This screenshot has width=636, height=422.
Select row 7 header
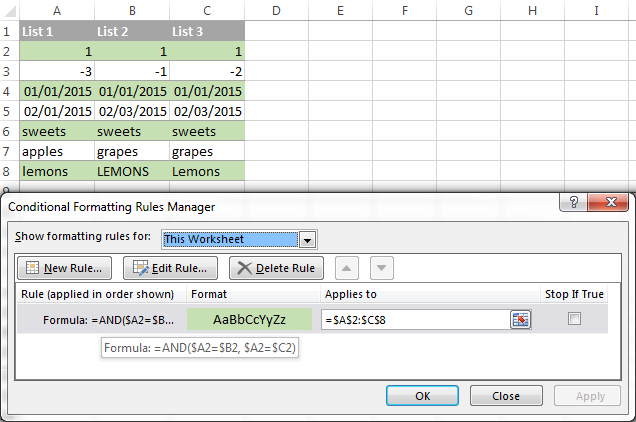click(x=9, y=151)
